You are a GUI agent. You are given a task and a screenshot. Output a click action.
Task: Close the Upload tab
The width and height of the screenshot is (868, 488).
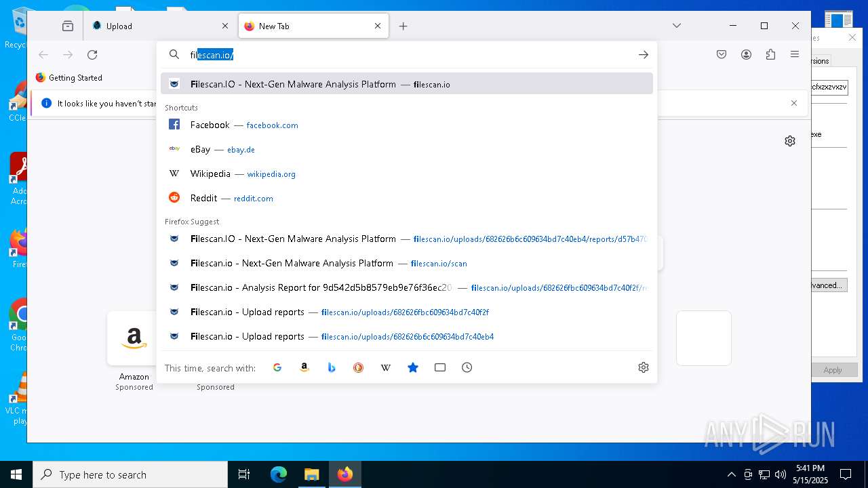point(225,26)
